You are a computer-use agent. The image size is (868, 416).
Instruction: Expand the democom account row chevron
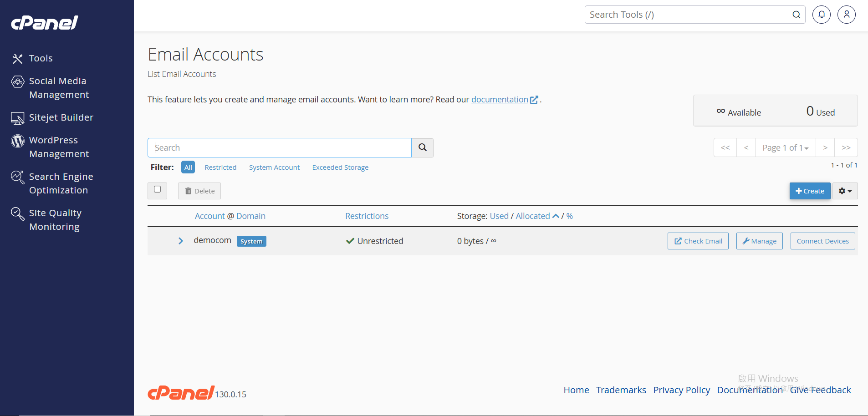181,241
